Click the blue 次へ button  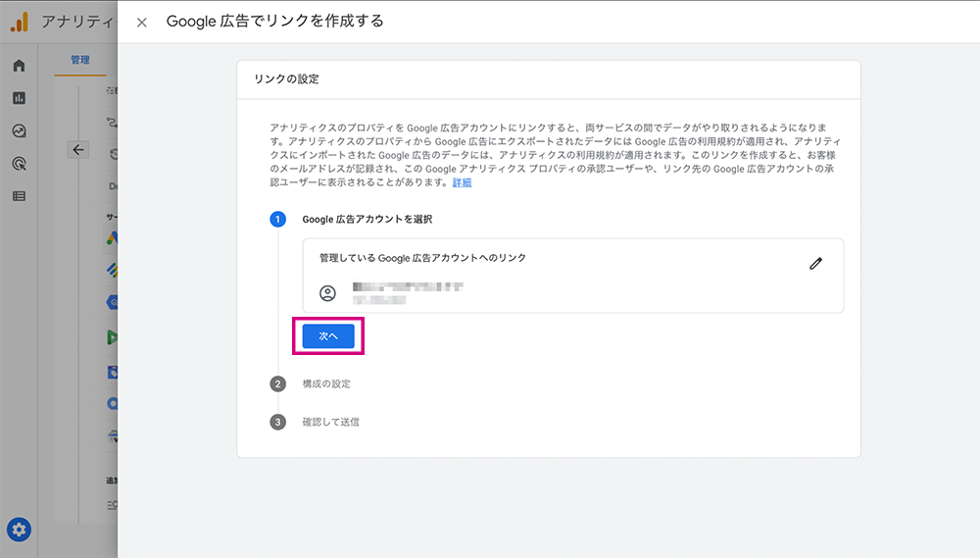328,336
